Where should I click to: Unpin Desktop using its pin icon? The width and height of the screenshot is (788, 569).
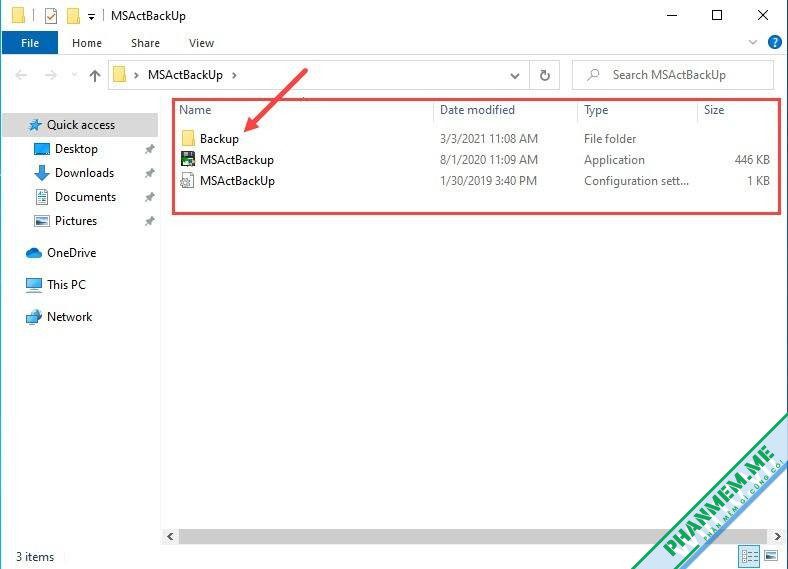(149, 149)
